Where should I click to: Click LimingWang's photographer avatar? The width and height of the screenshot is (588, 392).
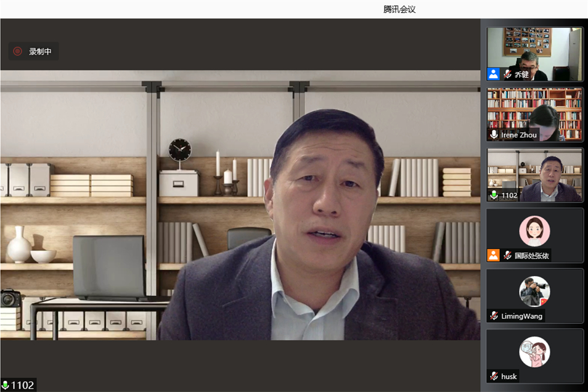pos(534,292)
